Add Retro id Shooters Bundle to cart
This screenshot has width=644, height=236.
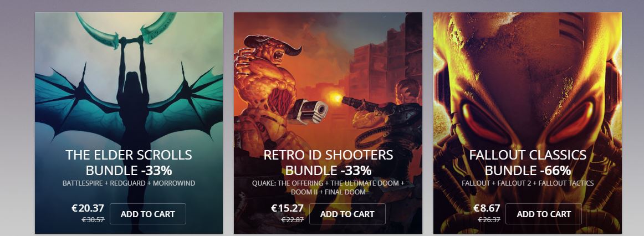347,214
